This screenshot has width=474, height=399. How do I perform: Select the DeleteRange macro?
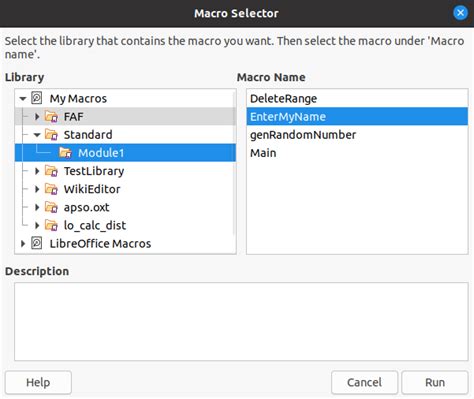coord(357,98)
